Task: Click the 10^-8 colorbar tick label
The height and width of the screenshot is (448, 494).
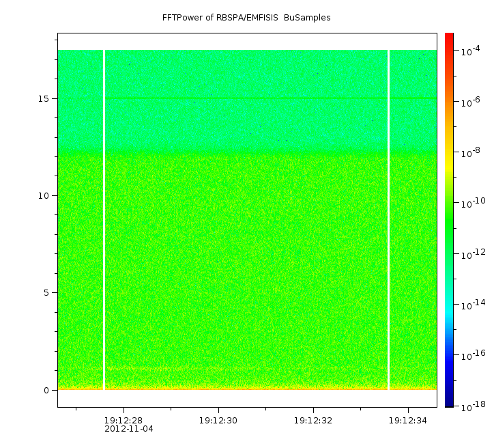Action: [471, 154]
